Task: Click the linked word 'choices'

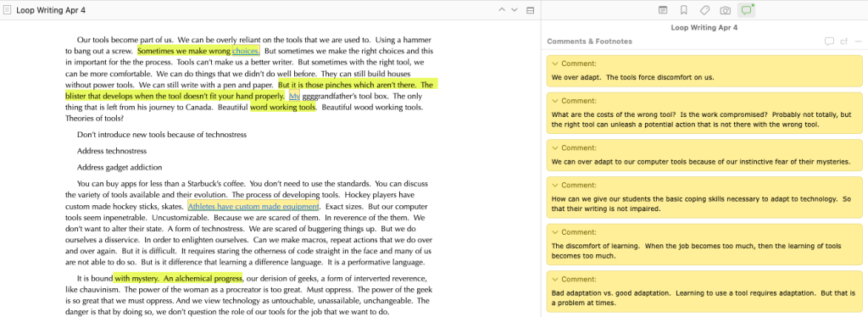Action: point(245,51)
